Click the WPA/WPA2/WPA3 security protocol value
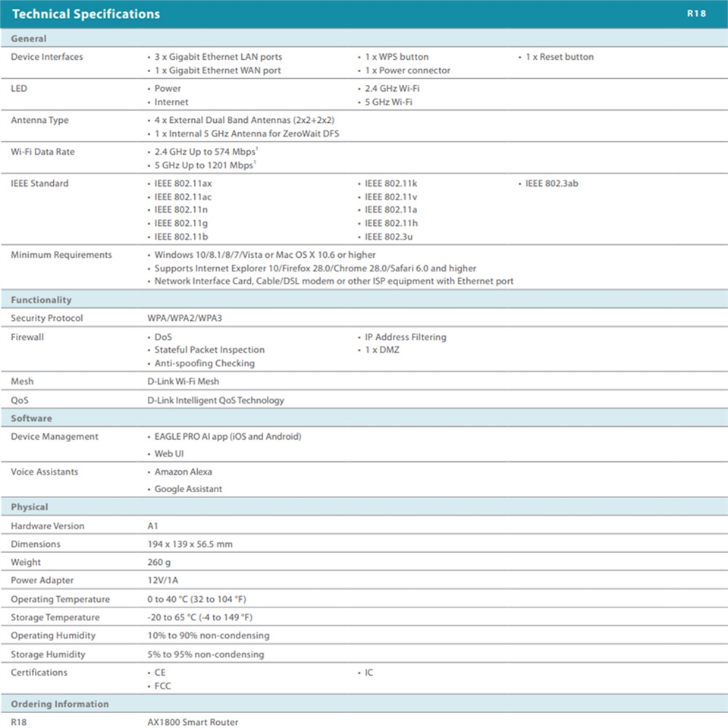The width and height of the screenshot is (728, 728). (x=179, y=318)
